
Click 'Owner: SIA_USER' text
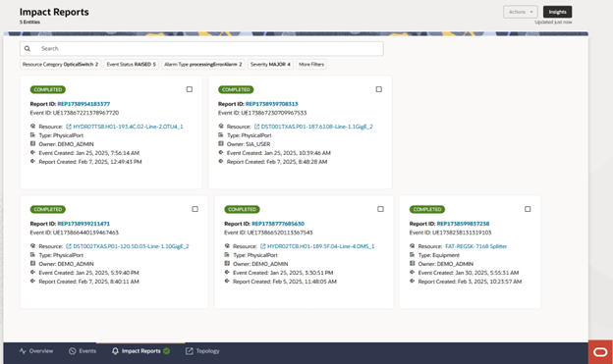pyautogui.click(x=249, y=144)
